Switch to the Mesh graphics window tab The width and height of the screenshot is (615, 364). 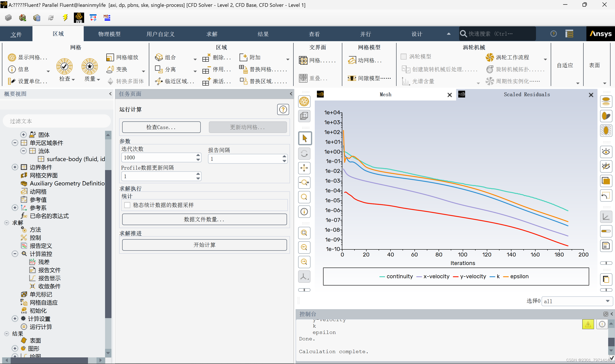tap(385, 95)
